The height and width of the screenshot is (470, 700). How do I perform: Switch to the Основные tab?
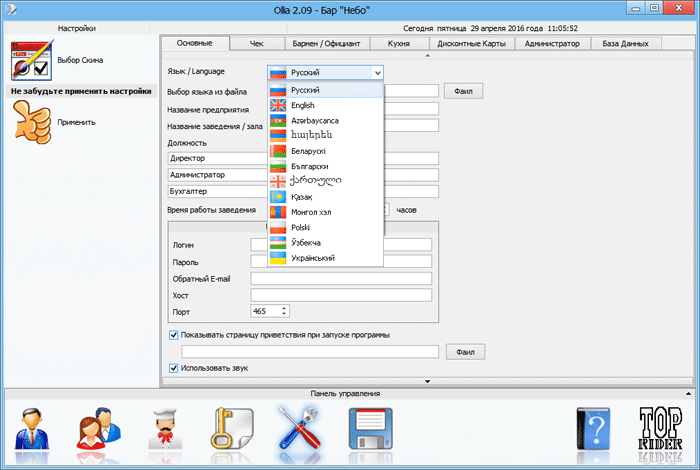(195, 43)
